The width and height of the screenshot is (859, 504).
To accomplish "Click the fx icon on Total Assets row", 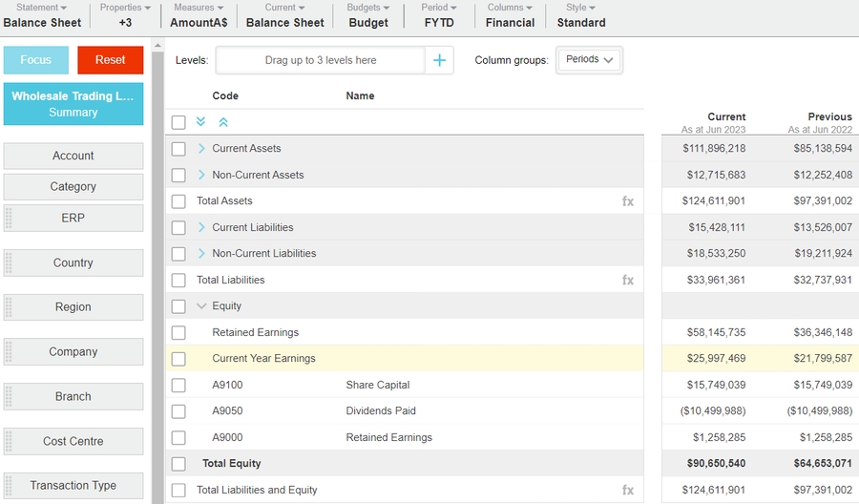I will point(628,201).
